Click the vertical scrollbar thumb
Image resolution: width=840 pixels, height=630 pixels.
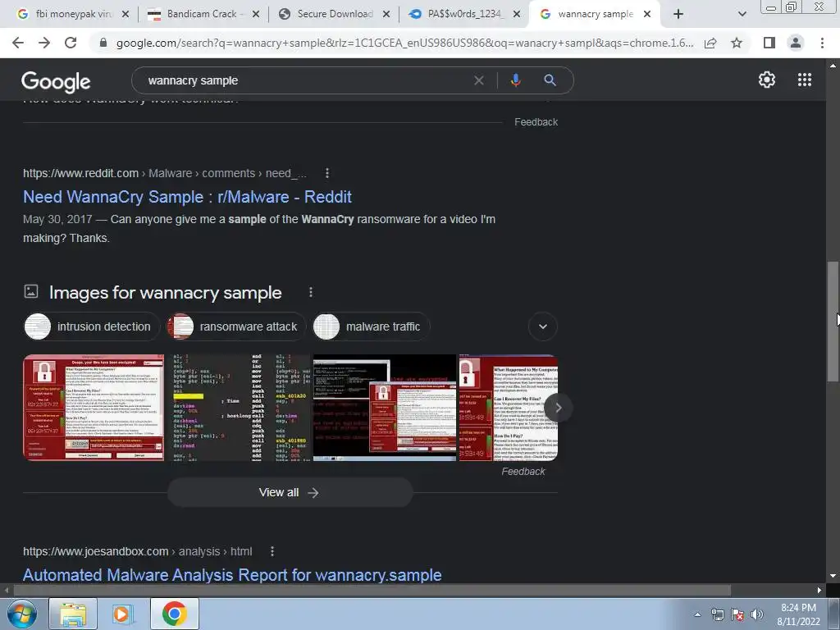833,322
